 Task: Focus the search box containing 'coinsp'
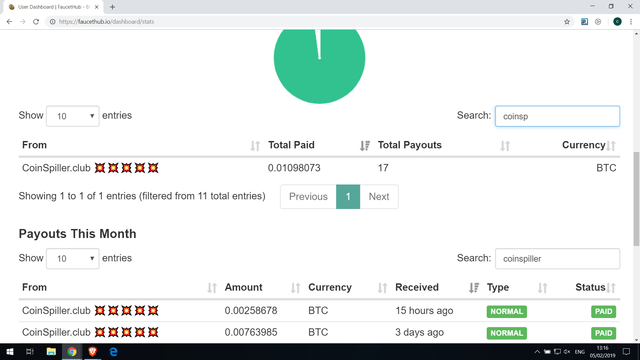(558, 116)
